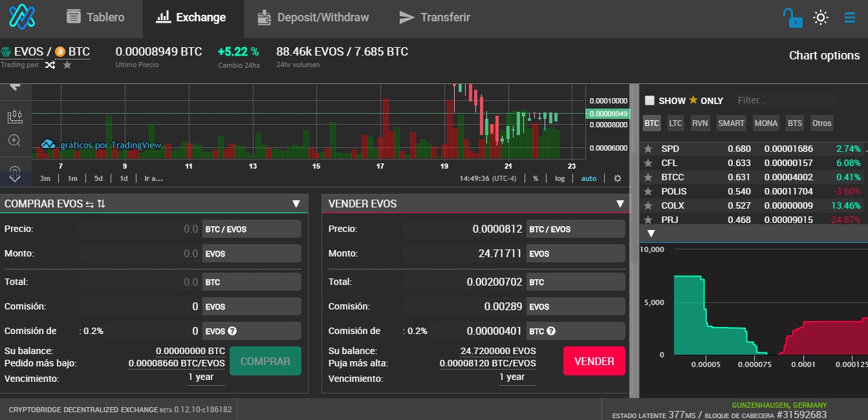Open the Otros markets tab
868x420 pixels.
point(821,123)
